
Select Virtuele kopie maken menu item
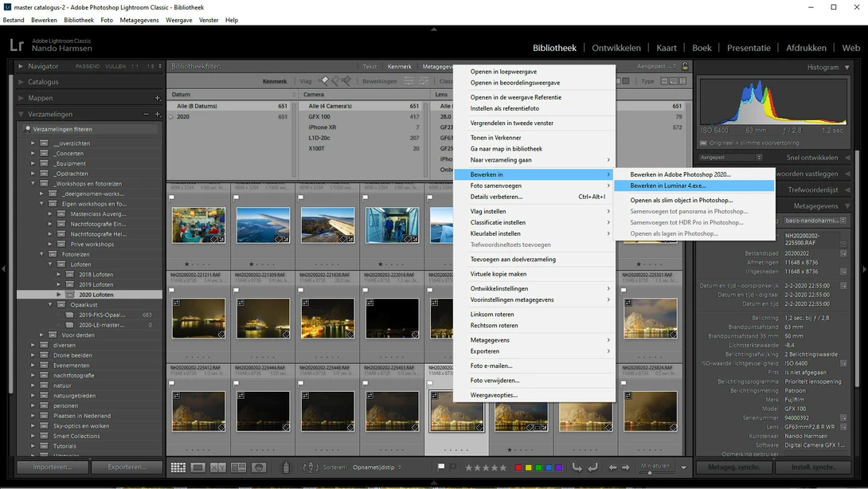(534, 274)
